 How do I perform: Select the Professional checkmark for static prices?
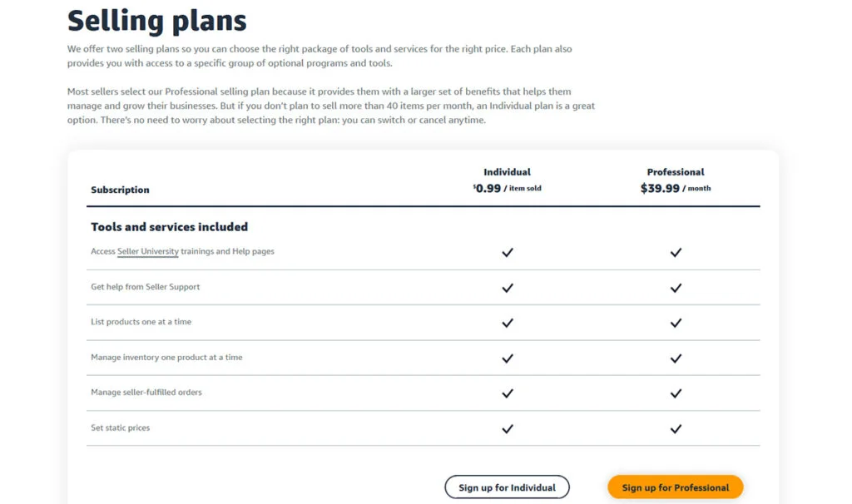[676, 428]
